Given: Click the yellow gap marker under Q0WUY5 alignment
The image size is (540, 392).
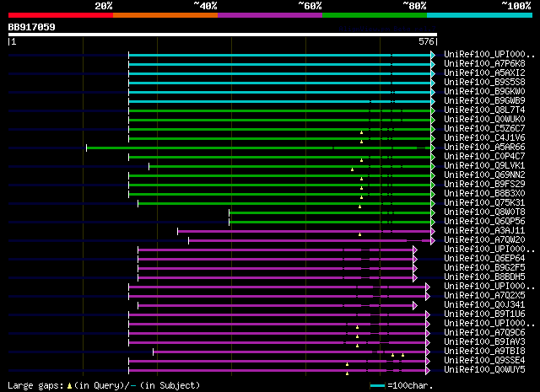Looking at the screenshot, I should click(347, 373).
